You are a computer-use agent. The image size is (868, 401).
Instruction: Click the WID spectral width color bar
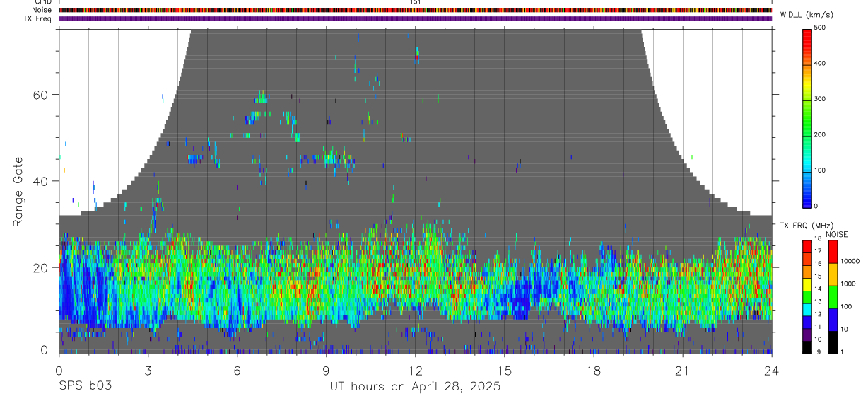click(808, 117)
